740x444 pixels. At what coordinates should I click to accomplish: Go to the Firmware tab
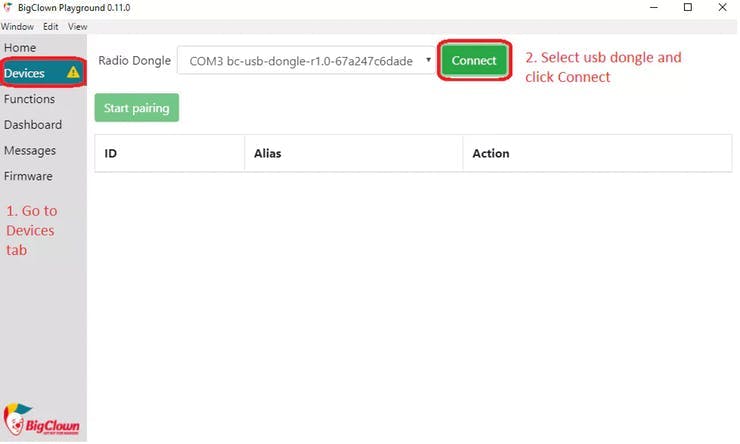[28, 176]
